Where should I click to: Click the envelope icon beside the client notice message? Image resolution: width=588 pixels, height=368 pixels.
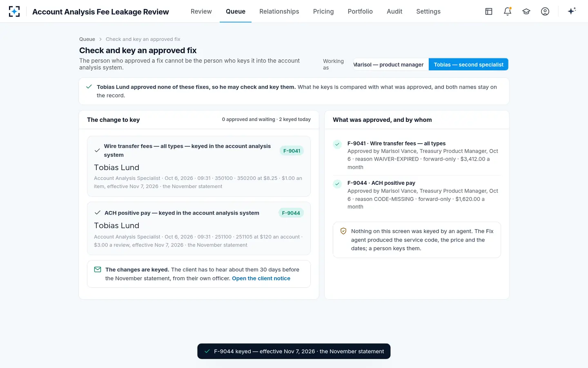98,270
